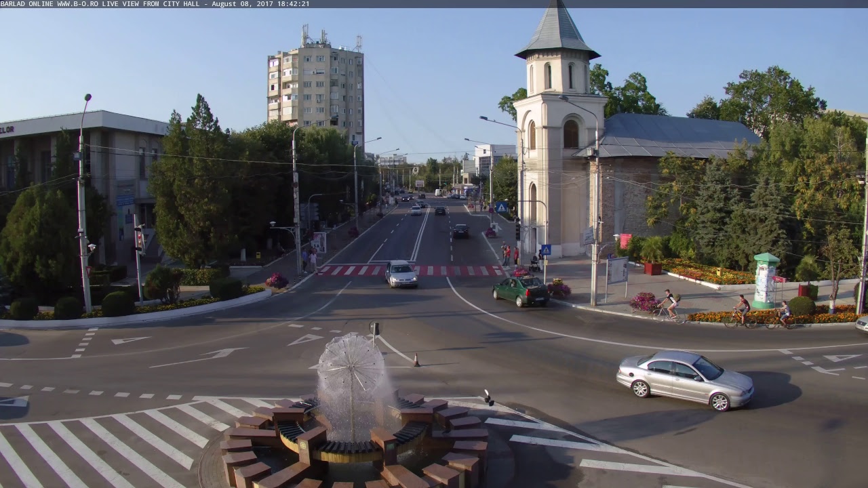Click the tall apartment block in the background

tap(316, 85)
